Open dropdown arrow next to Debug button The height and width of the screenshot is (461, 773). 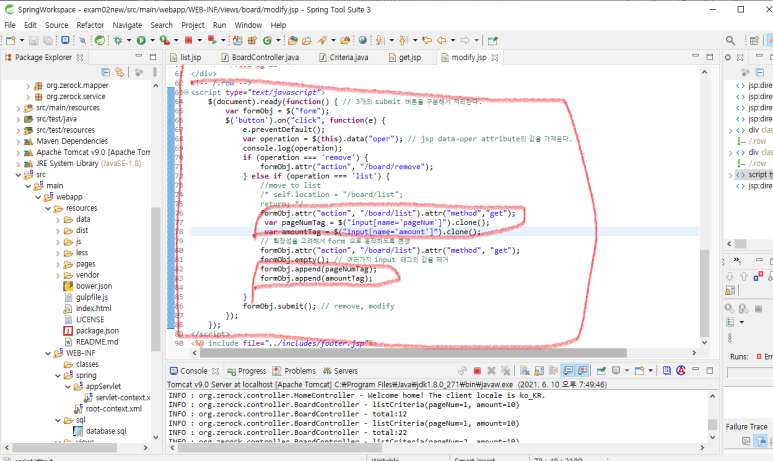tap(129, 40)
